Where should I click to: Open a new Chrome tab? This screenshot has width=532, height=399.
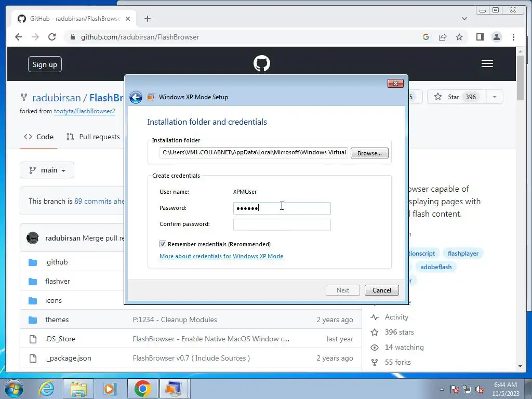point(147,19)
